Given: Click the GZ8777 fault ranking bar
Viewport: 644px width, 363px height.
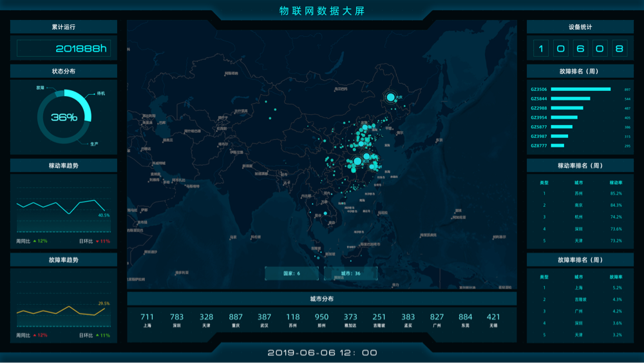Looking at the screenshot, I should (558, 146).
